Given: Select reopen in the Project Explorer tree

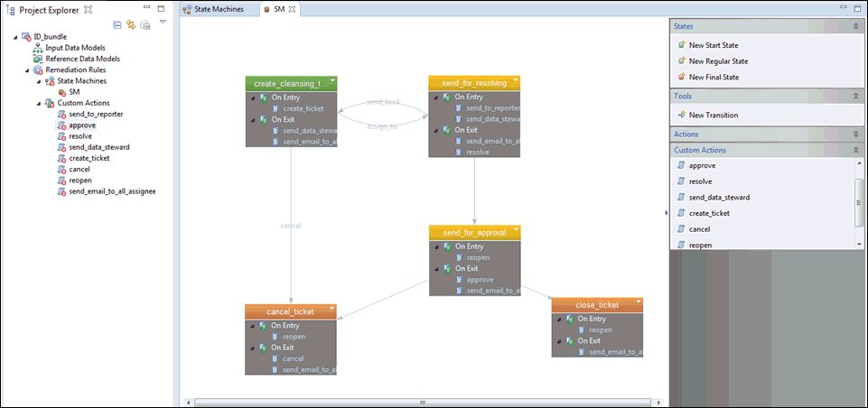Looking at the screenshot, I should tap(80, 181).
